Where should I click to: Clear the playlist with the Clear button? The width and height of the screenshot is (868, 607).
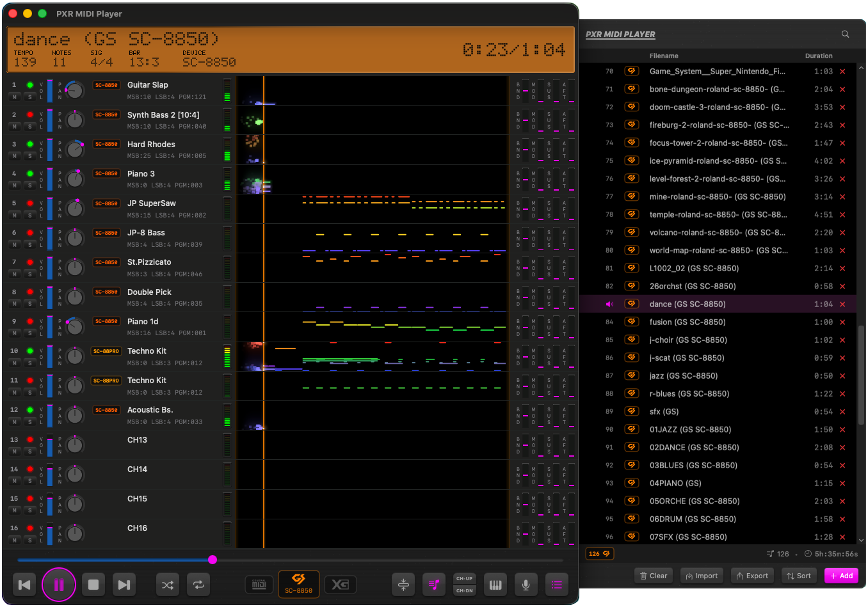(x=654, y=576)
